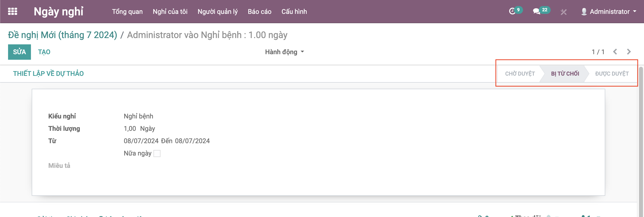
Task: Click the TẠO create button
Action: (x=44, y=52)
